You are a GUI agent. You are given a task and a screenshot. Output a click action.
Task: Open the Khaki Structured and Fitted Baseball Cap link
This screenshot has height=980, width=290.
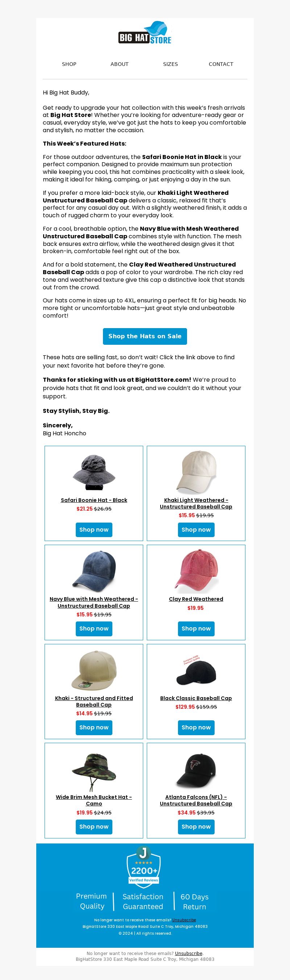94,701
